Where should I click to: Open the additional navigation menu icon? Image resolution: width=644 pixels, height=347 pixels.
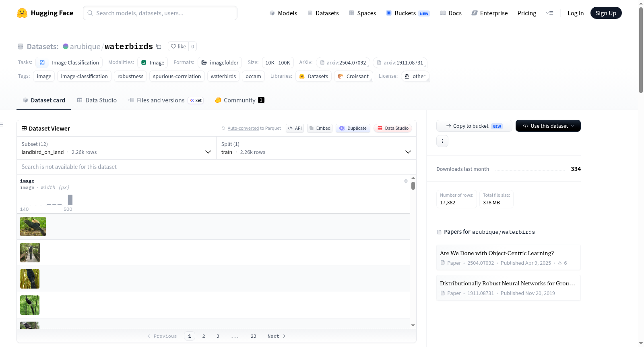(549, 13)
